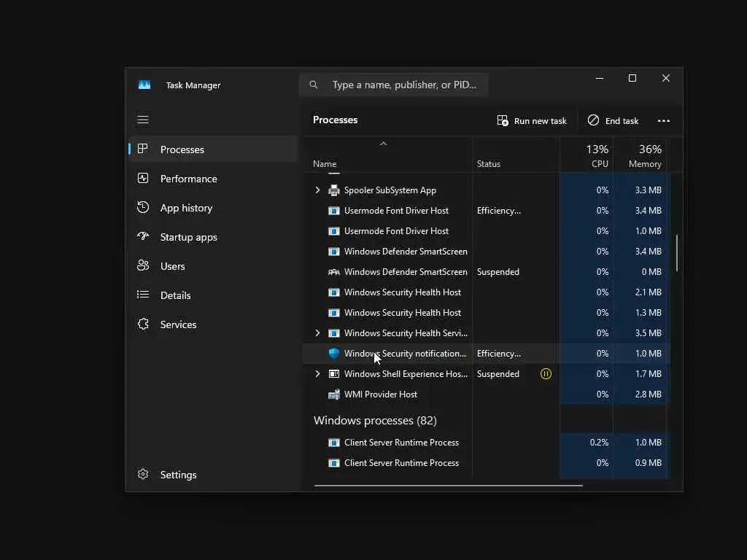
Task: Click the Performance sidebar icon
Action: click(x=143, y=178)
